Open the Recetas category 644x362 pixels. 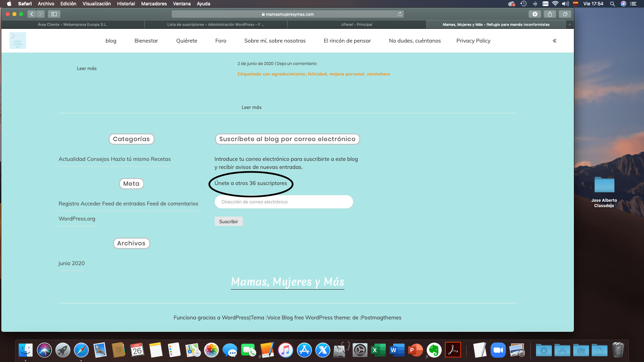click(x=161, y=159)
